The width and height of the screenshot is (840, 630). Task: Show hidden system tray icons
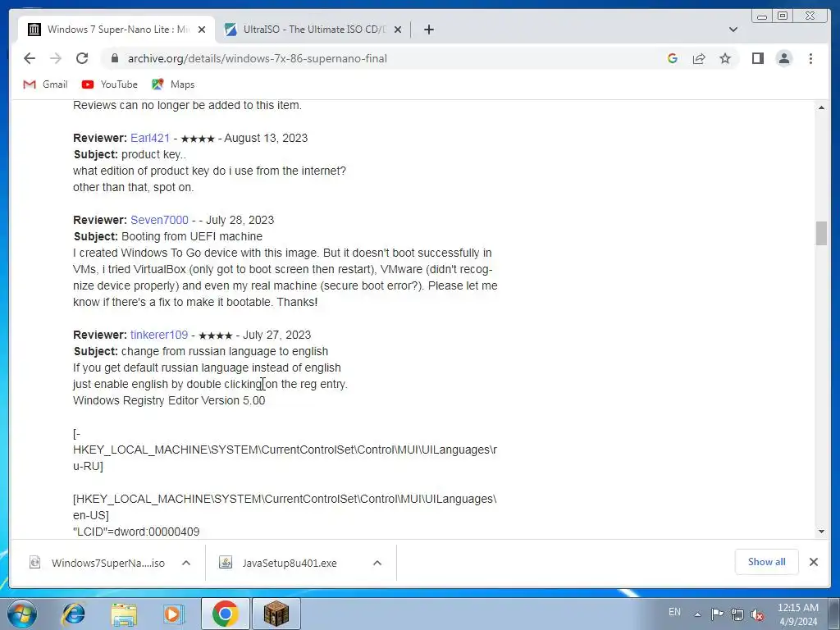[x=697, y=614]
